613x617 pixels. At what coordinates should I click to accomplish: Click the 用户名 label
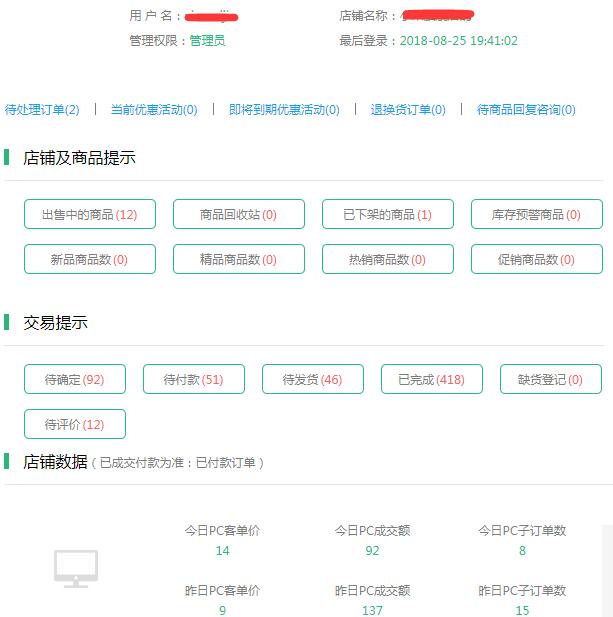(155, 16)
